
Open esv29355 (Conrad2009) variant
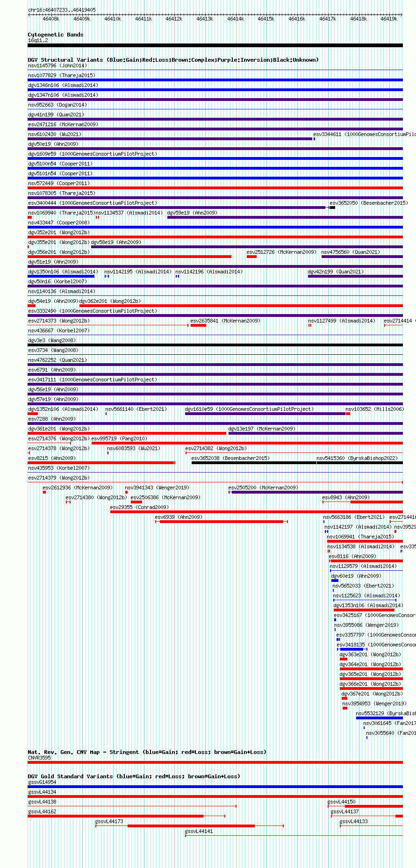[139, 507]
